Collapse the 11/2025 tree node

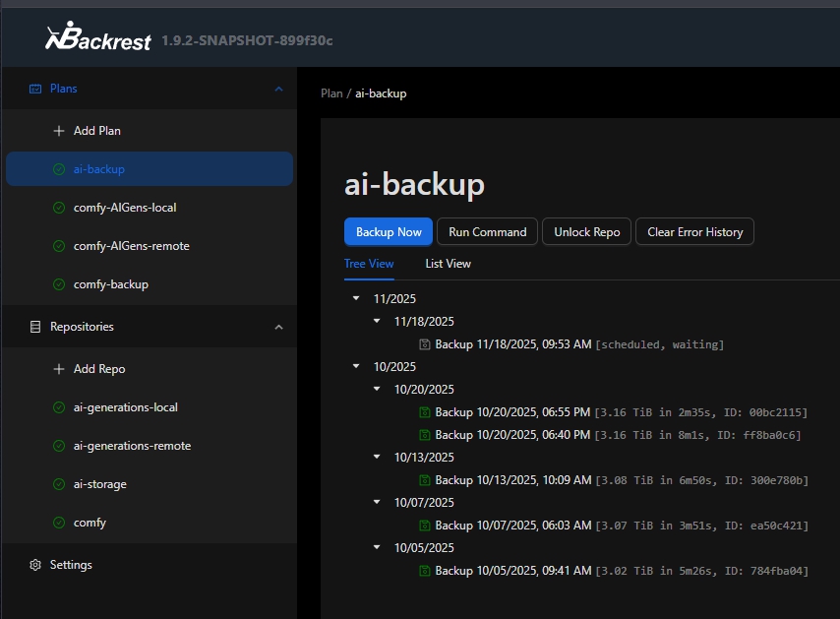point(356,298)
